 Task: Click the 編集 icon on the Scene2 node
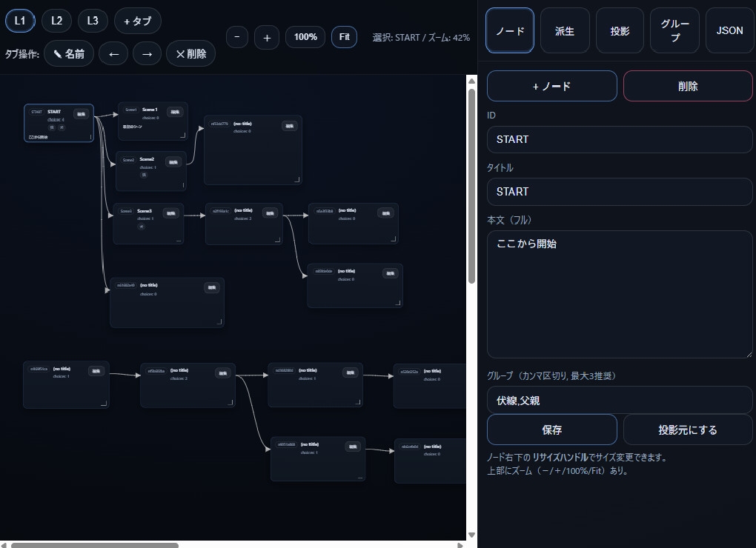[173, 161]
